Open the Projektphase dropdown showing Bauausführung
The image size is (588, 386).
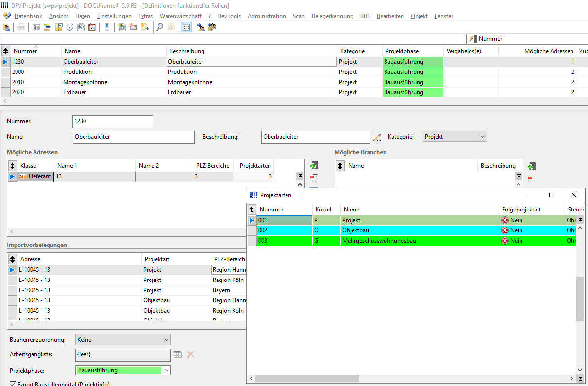[x=123, y=370]
